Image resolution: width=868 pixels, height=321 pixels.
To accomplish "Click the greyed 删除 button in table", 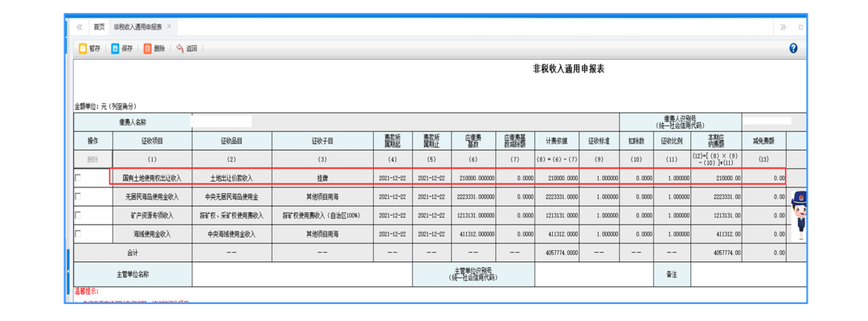I will click(93, 159).
